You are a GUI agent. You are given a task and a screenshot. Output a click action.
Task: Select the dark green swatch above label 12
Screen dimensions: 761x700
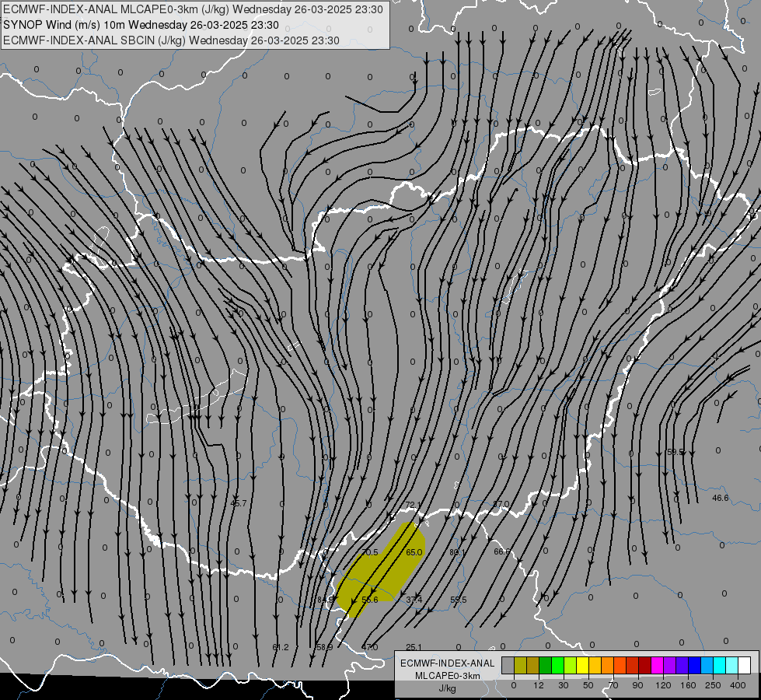545,665
